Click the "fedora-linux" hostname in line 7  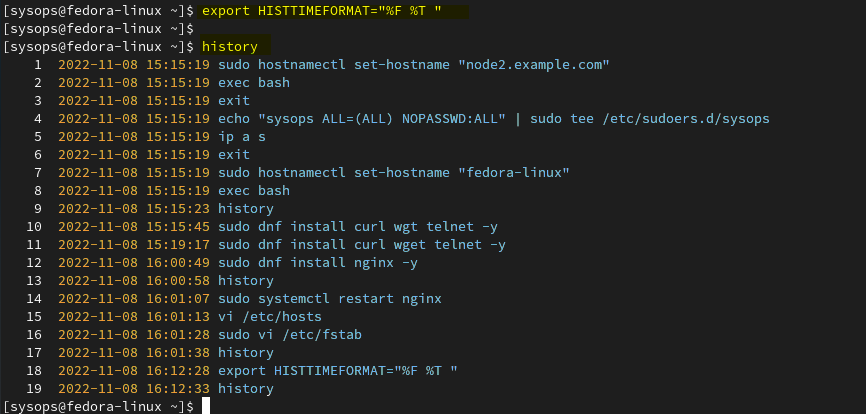tap(514, 173)
